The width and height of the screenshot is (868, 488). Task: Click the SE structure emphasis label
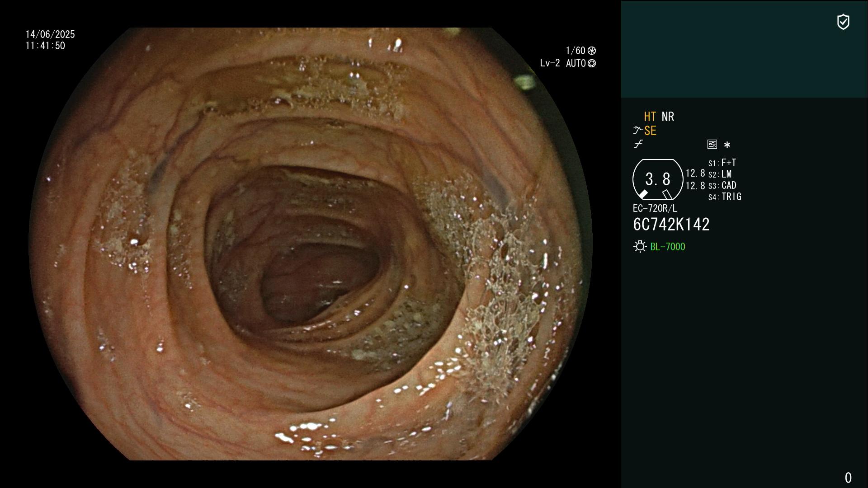[x=650, y=131]
